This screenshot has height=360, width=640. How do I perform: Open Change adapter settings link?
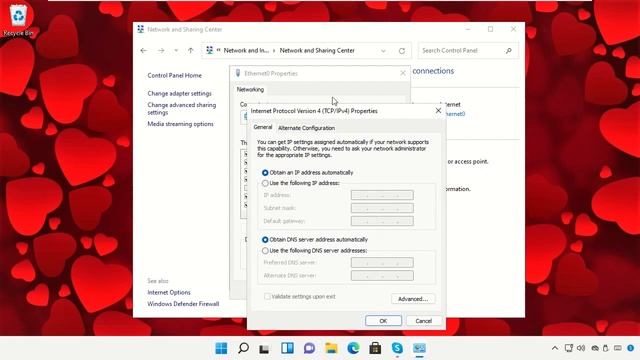[x=180, y=93]
